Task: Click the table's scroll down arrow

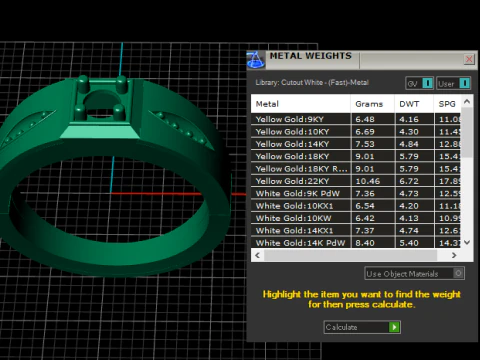Action: click(467, 242)
